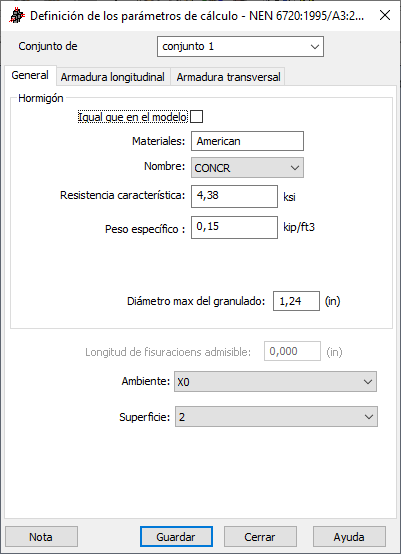Click the Longitud de fisuracioens admisible field
Image resolution: width=401 pixels, height=554 pixels.
[292, 351]
